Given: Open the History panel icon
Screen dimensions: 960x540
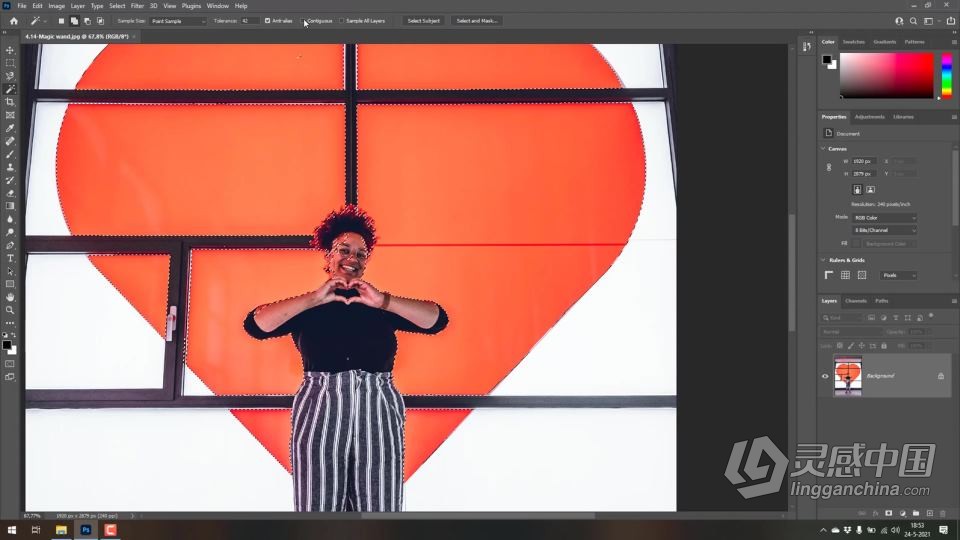Looking at the screenshot, I should point(806,47).
